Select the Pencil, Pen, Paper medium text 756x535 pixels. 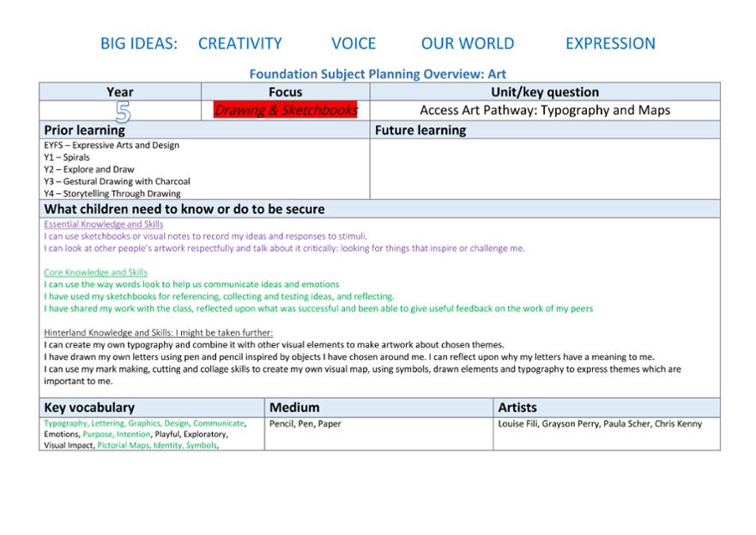point(305,423)
